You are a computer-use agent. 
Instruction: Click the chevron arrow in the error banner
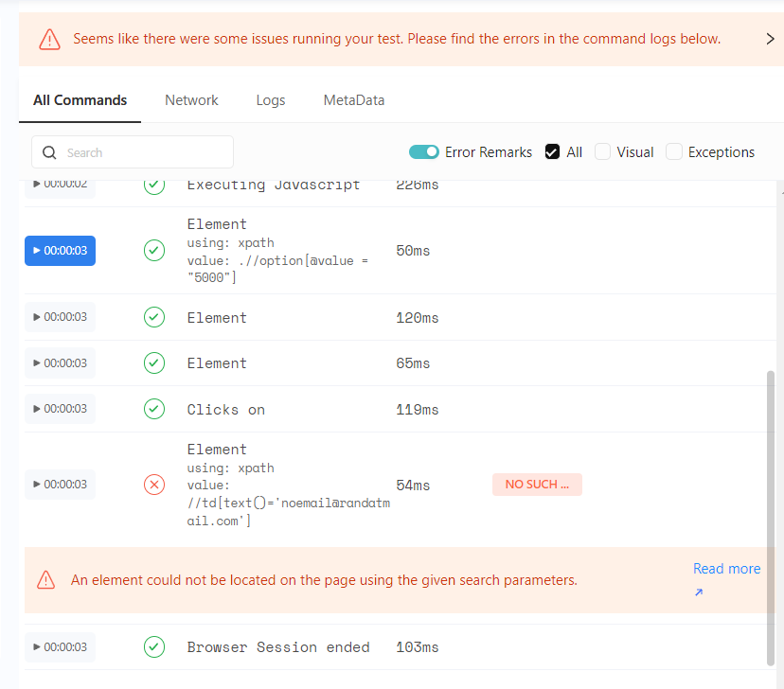[772, 39]
